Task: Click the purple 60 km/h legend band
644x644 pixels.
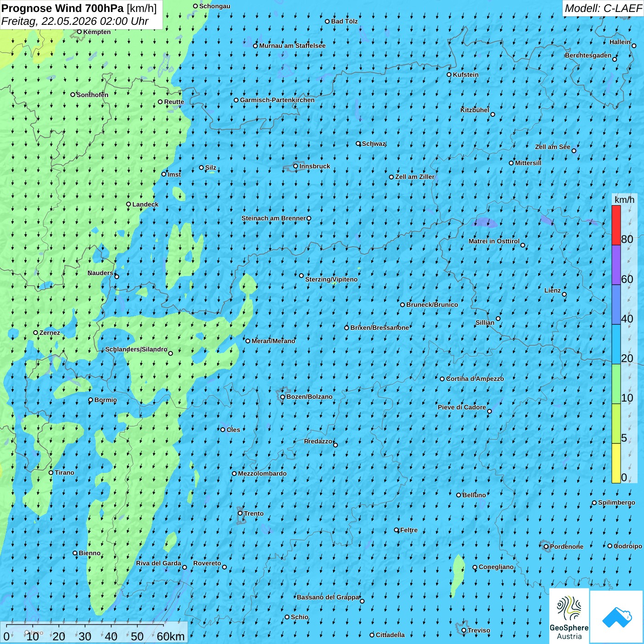Action: tap(616, 265)
